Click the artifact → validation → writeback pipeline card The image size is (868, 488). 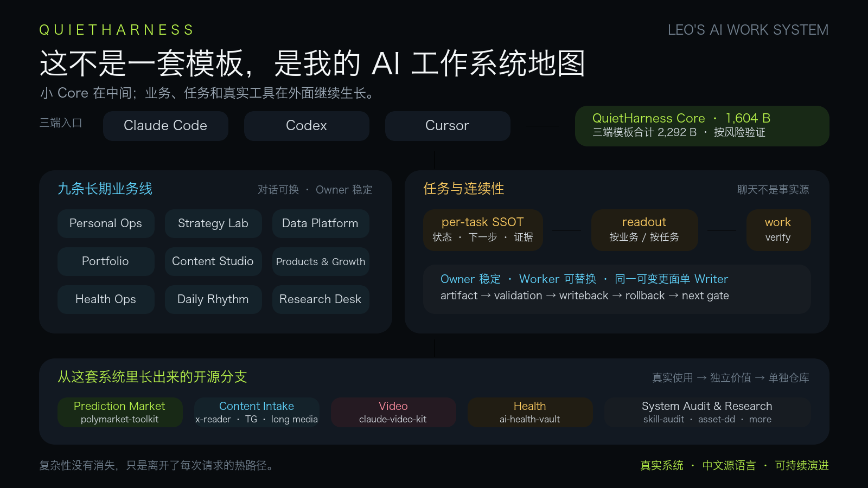coord(617,289)
